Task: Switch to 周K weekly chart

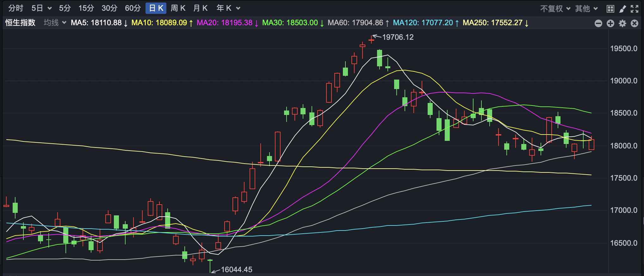Action: click(x=178, y=8)
